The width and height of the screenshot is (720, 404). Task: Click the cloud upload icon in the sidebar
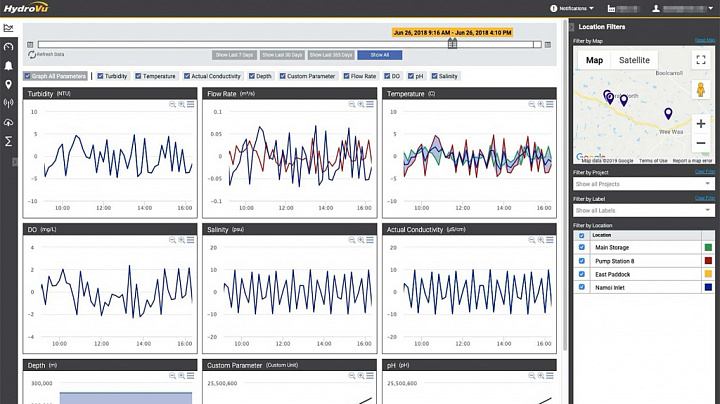click(9, 122)
